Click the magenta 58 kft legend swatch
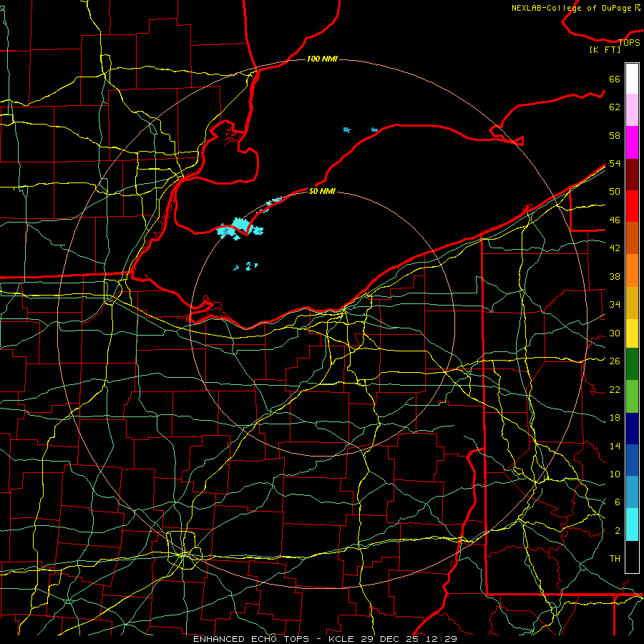This screenshot has height=644, width=644. [632, 142]
